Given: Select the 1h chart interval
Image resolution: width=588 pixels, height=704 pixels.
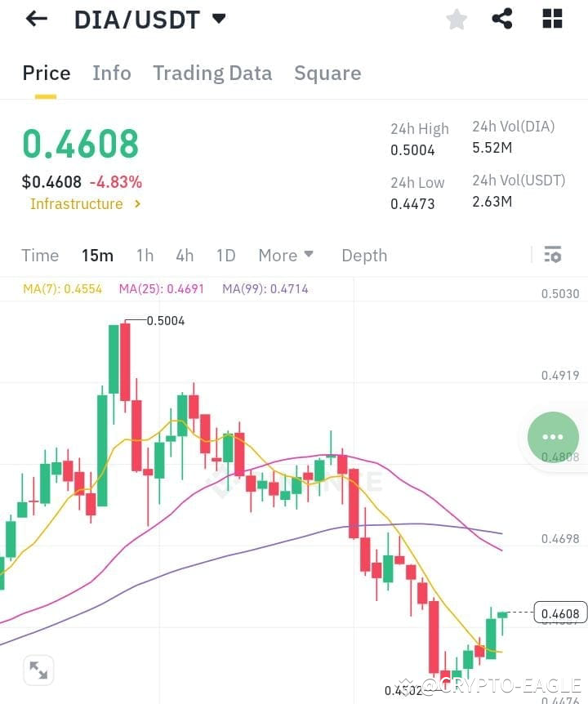Looking at the screenshot, I should click(145, 255).
